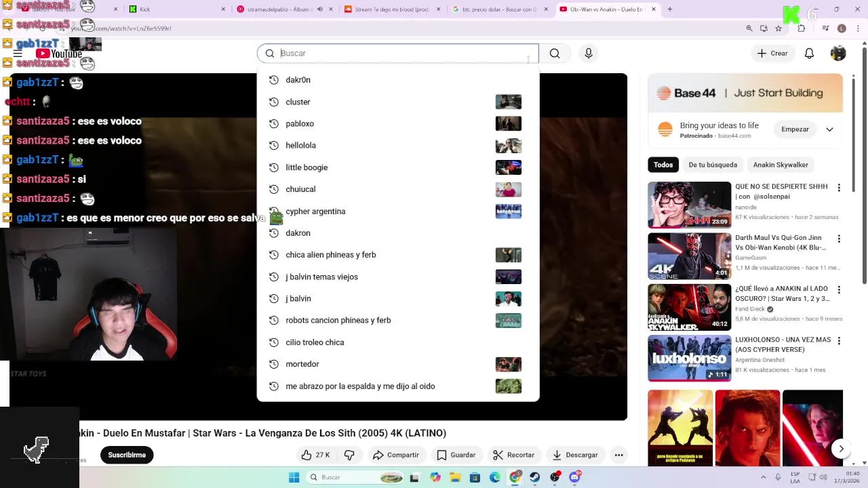Choose 'cypher argentina' search suggestion
The image size is (868, 488).
398,211
